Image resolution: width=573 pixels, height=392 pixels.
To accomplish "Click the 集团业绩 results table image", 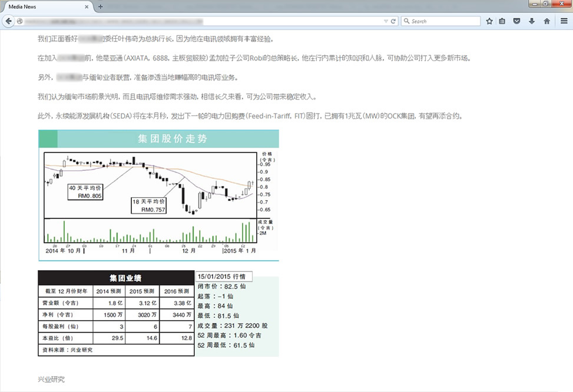I will tap(116, 314).
